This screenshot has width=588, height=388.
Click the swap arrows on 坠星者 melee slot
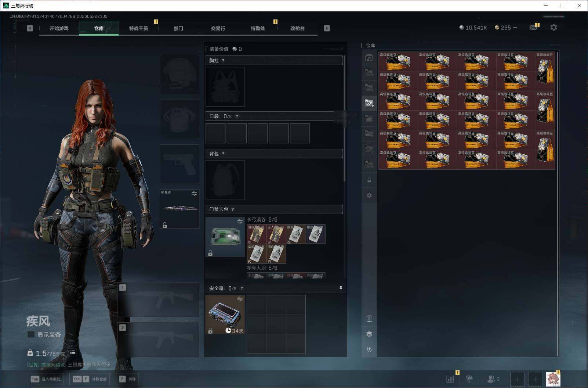[194, 193]
